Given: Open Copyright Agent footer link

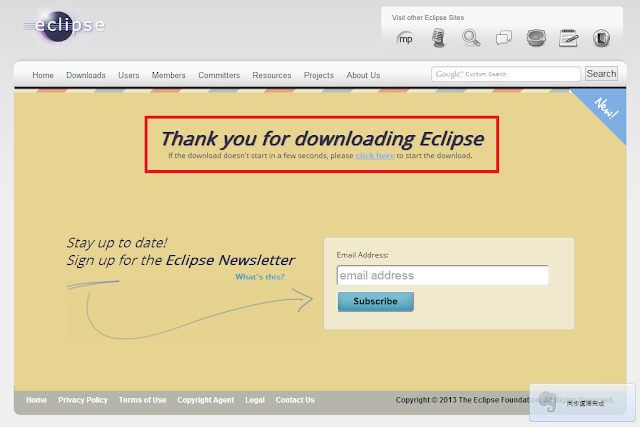Looking at the screenshot, I should point(206,400).
